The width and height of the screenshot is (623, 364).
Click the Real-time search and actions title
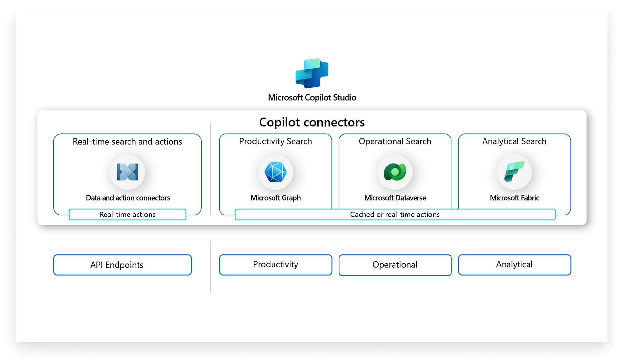(128, 142)
